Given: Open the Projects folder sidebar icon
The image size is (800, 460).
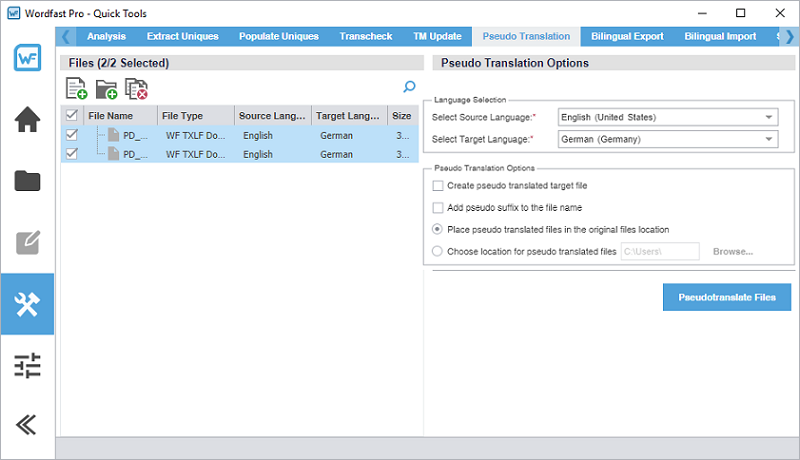Looking at the screenshot, I should 27,181.
